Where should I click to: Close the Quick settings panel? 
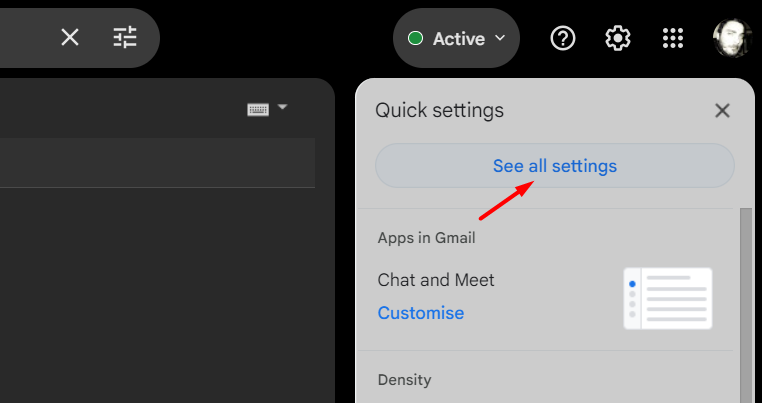pyautogui.click(x=722, y=111)
